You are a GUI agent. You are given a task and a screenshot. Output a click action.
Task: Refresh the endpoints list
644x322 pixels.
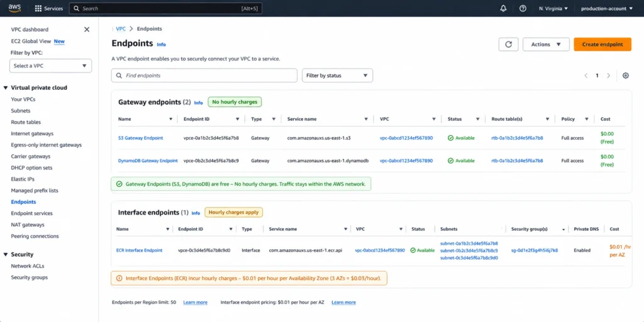coord(508,45)
